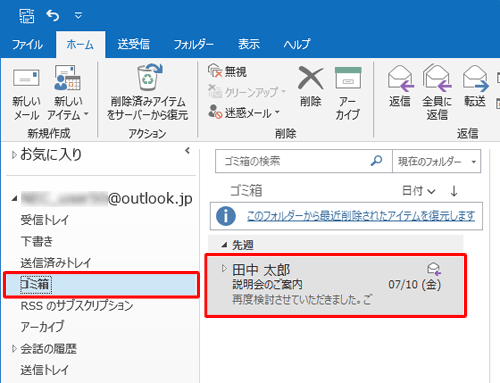Open the Quick Access Toolbar customize dropdown
Screen dimensions: 500x383
(78, 16)
